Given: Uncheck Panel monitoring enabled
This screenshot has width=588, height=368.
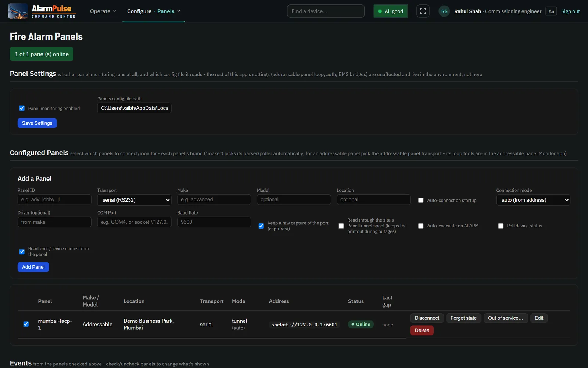Looking at the screenshot, I should pyautogui.click(x=22, y=108).
